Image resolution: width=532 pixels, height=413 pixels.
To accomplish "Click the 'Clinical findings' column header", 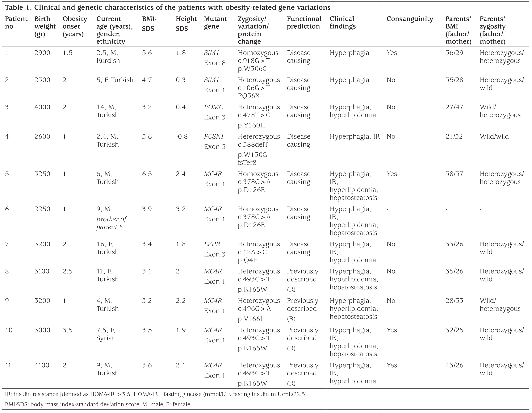I will 343,23.
